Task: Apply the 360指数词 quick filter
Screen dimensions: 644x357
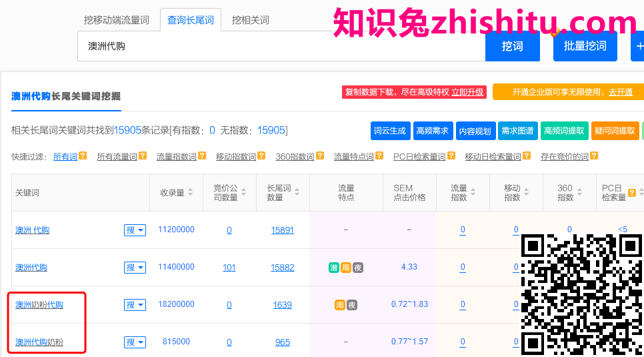Action: pyautogui.click(x=295, y=157)
